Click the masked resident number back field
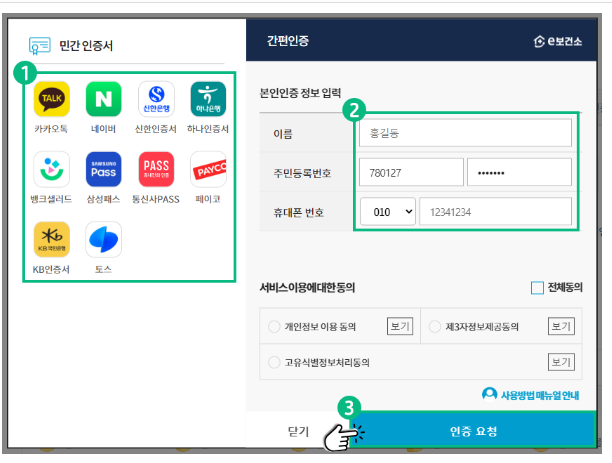The width and height of the screenshot is (612, 463). coord(519,172)
